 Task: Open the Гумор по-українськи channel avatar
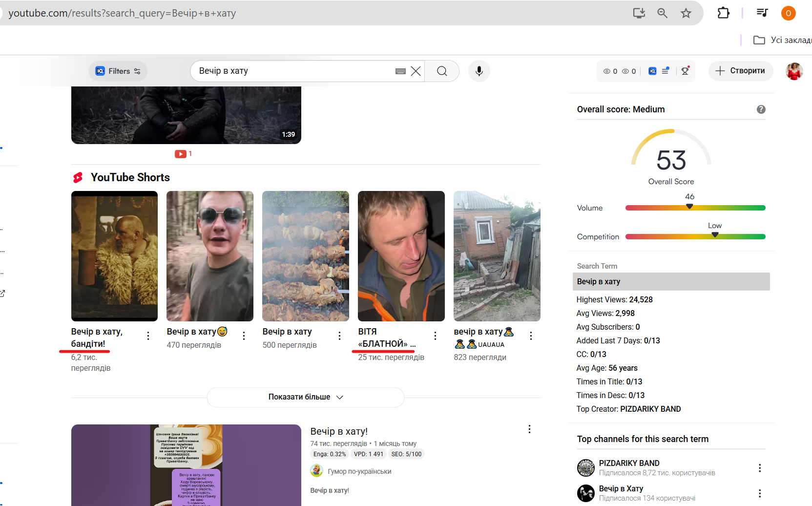[317, 471]
